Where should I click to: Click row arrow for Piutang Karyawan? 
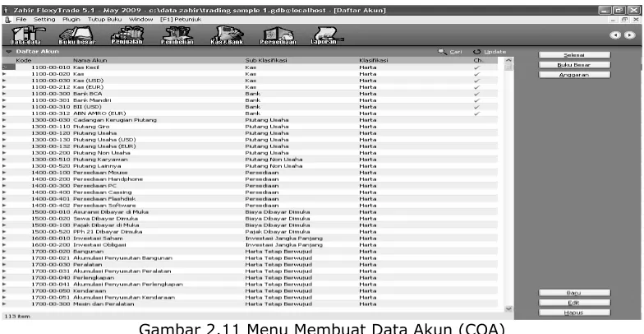click(x=5, y=160)
